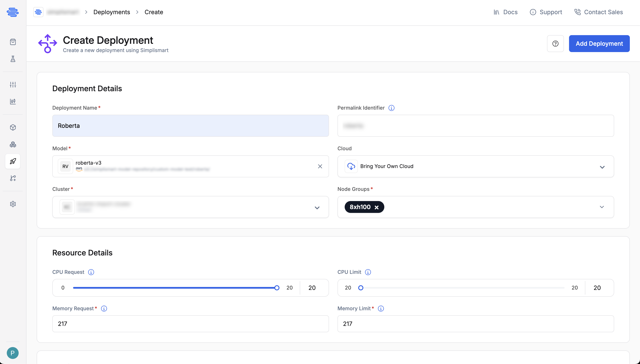Show CPU Request info tooltip
This screenshot has height=364, width=640.
pyautogui.click(x=91, y=272)
